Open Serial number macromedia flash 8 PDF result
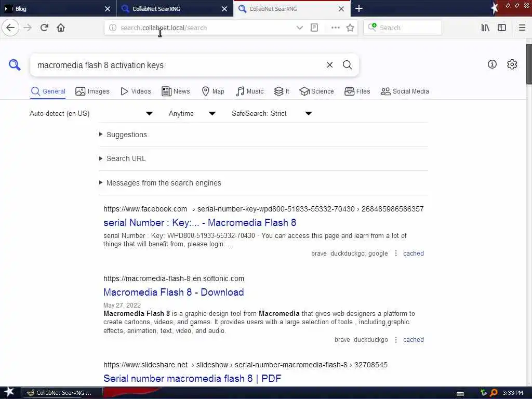This screenshot has width=532, height=399. [x=192, y=378]
